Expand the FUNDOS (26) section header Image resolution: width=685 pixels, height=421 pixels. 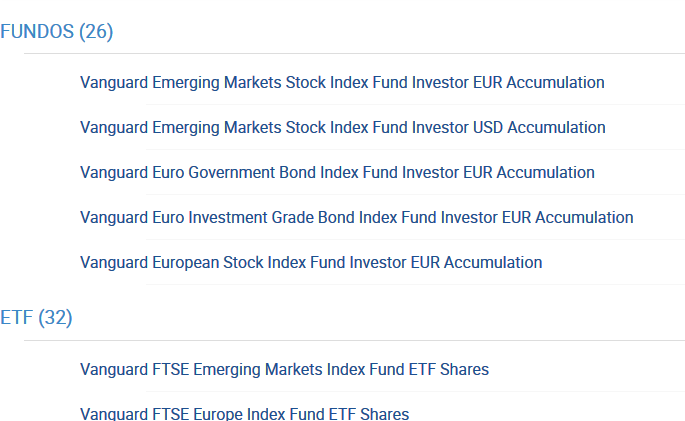click(57, 32)
